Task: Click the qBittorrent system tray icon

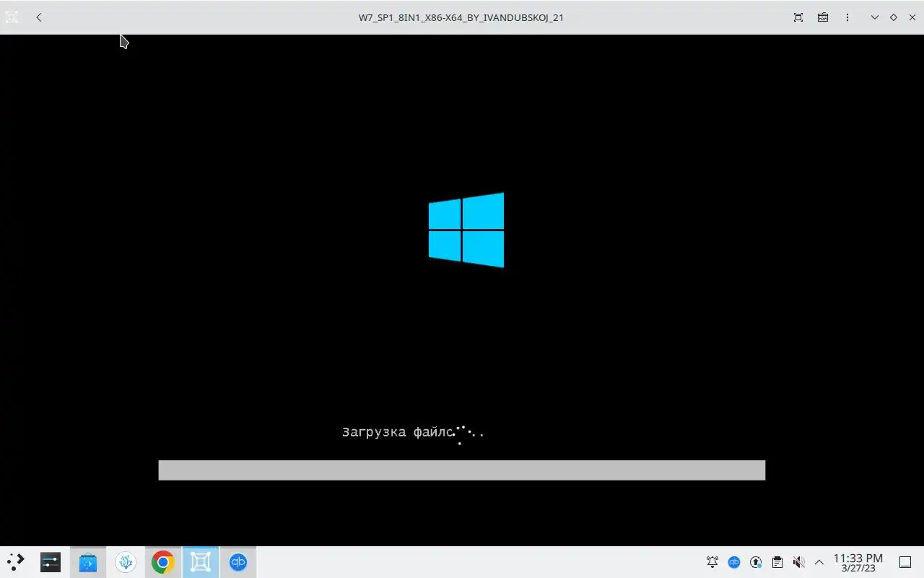Action: [734, 562]
